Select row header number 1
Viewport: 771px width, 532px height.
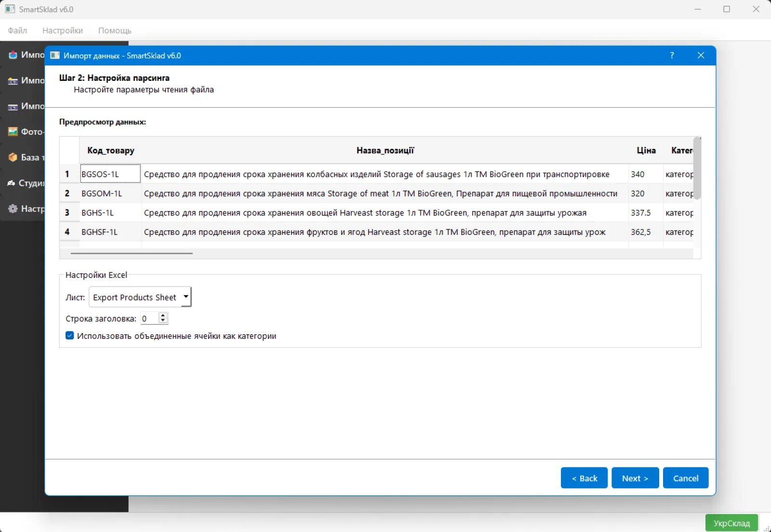(x=69, y=174)
